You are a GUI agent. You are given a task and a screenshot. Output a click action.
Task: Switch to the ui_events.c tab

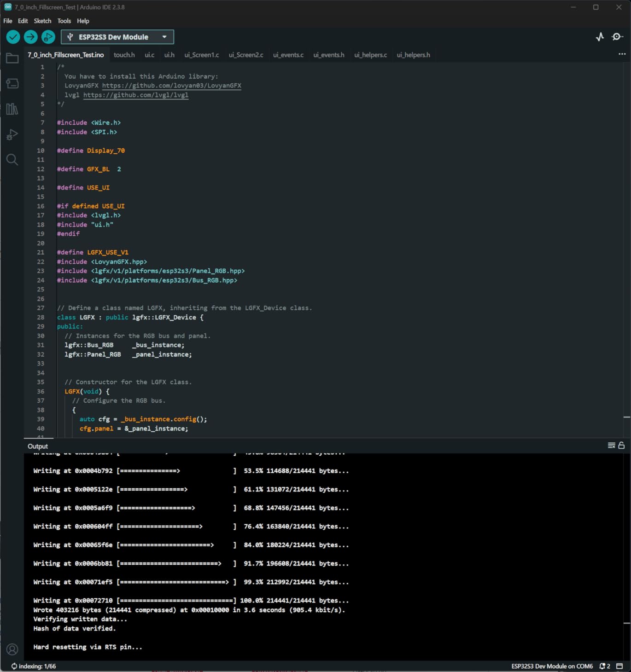[288, 55]
